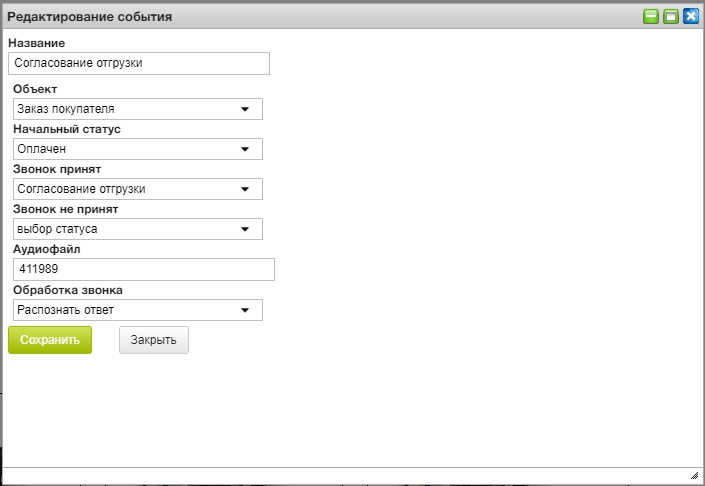705x486 pixels.
Task: Close the dialog with the blue X icon
Action: click(690, 16)
